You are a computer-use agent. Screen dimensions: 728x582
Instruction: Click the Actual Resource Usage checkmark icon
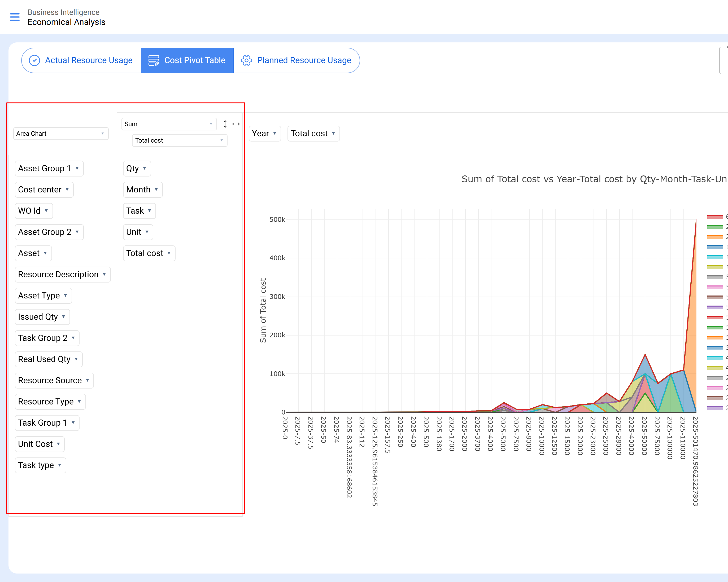(x=34, y=60)
